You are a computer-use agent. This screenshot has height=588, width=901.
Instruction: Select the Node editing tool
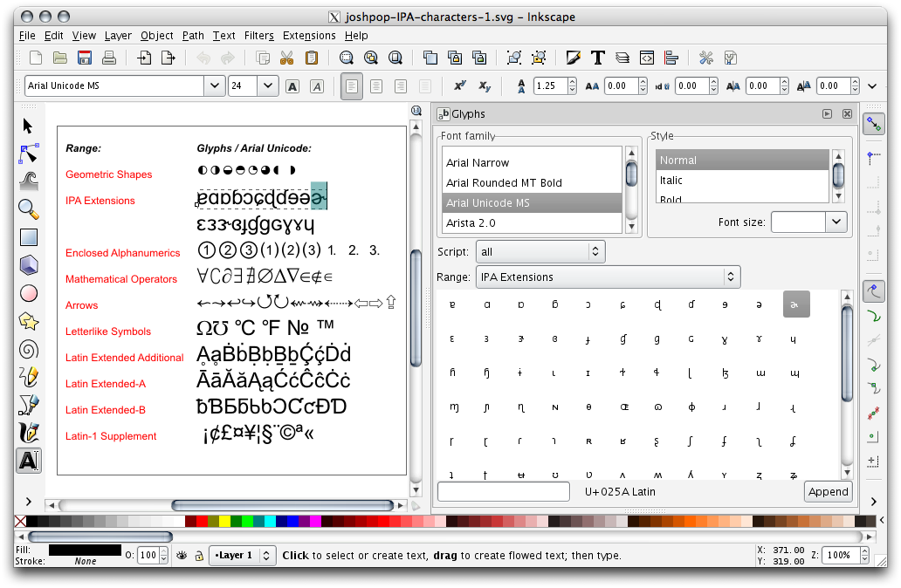[x=27, y=153]
